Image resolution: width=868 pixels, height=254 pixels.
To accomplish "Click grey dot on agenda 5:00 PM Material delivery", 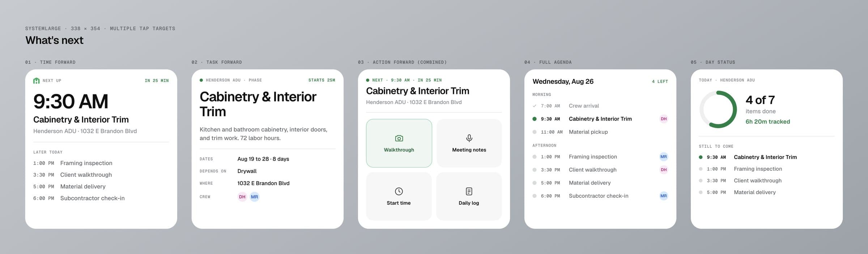I will pyautogui.click(x=535, y=183).
